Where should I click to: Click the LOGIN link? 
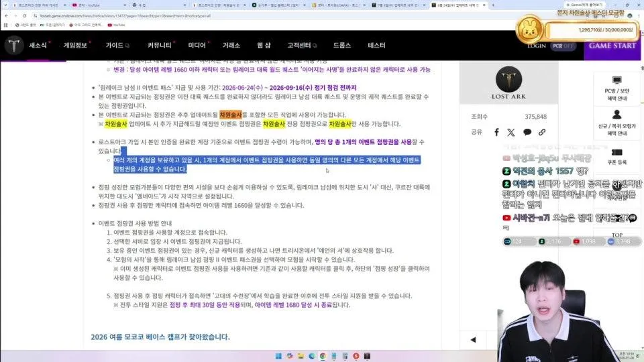click(537, 46)
